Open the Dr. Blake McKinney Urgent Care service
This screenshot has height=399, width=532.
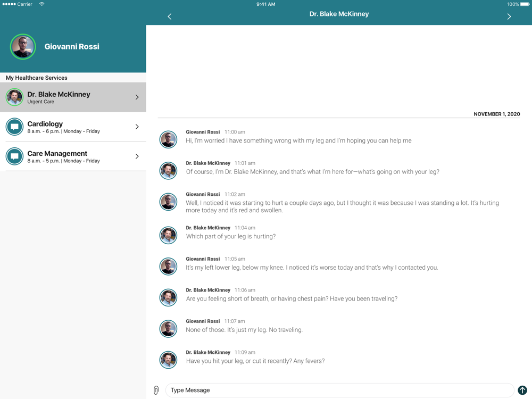(73, 97)
